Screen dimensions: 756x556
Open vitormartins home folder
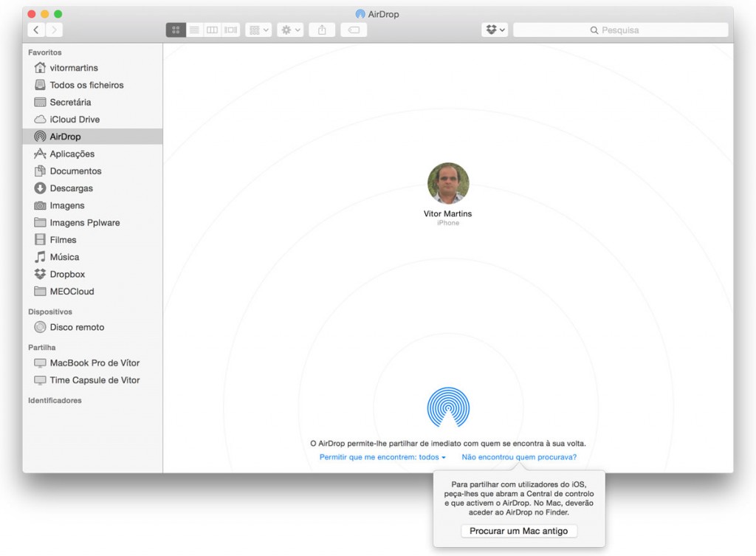point(92,68)
